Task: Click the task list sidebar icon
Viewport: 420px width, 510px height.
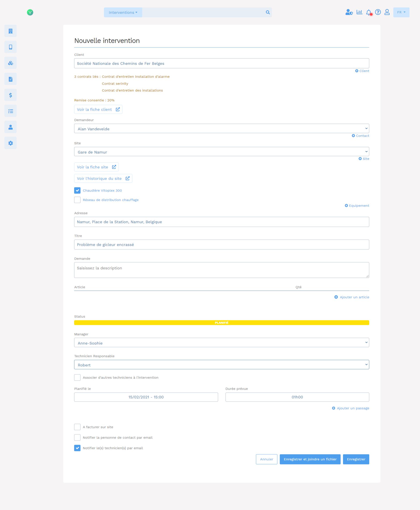Action: point(10,111)
